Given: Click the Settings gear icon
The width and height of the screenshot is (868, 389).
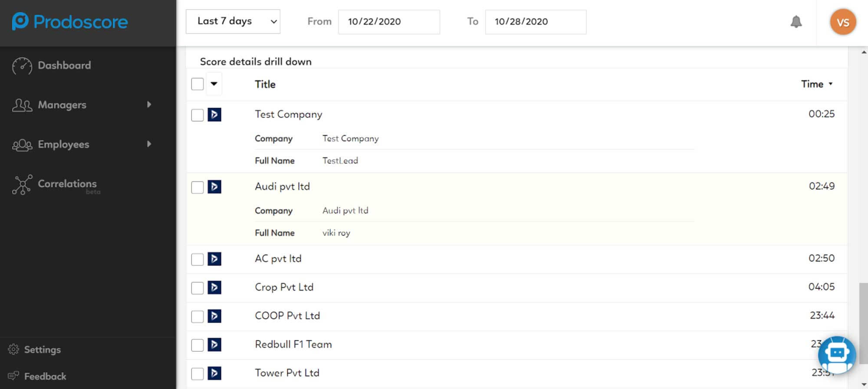Looking at the screenshot, I should tap(13, 349).
